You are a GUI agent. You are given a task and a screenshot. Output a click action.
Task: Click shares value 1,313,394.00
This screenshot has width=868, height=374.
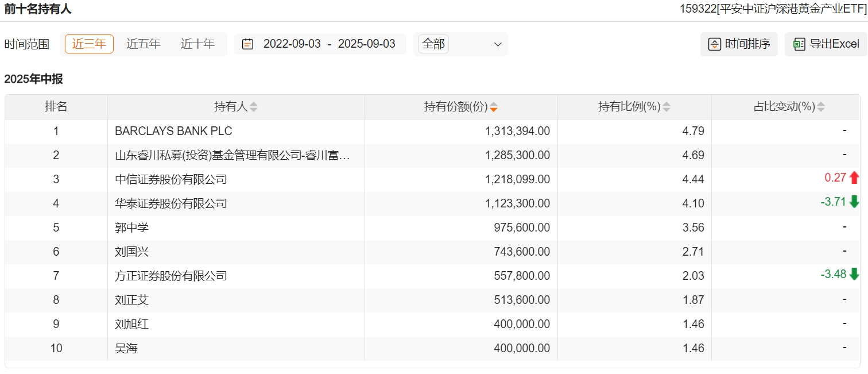click(x=517, y=131)
